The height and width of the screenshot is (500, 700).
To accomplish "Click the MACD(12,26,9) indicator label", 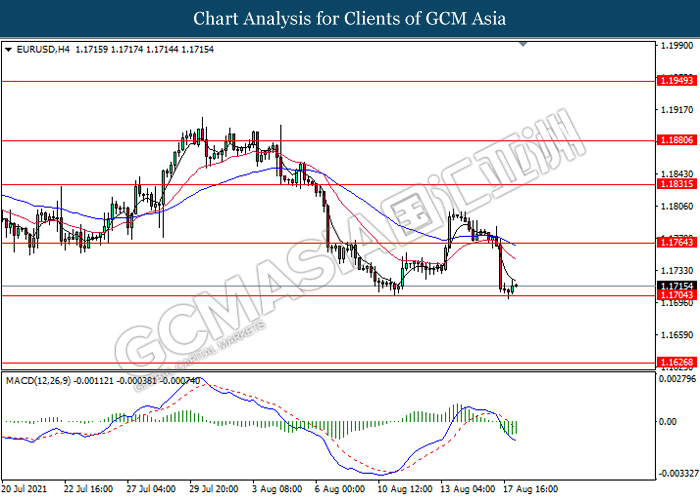I will click(x=38, y=381).
